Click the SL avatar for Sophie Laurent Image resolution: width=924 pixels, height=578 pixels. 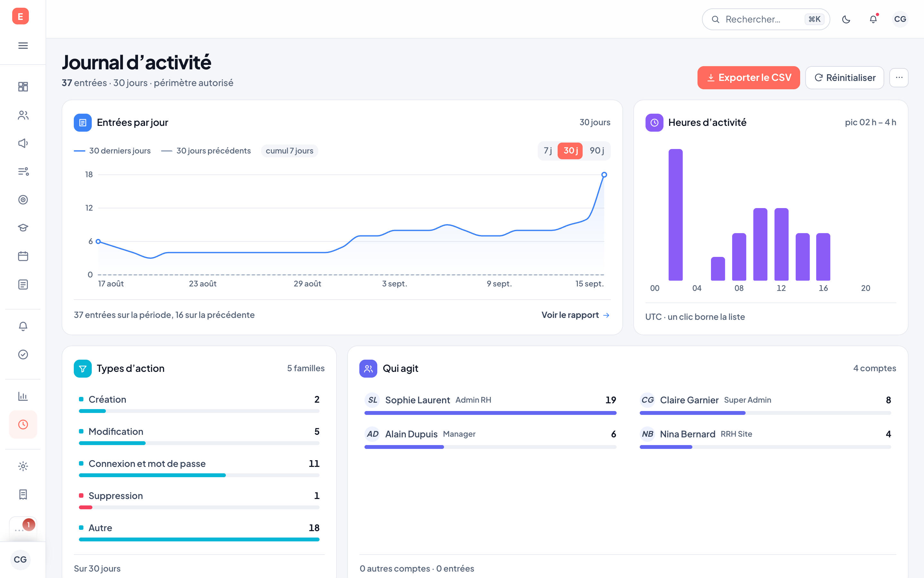point(372,400)
